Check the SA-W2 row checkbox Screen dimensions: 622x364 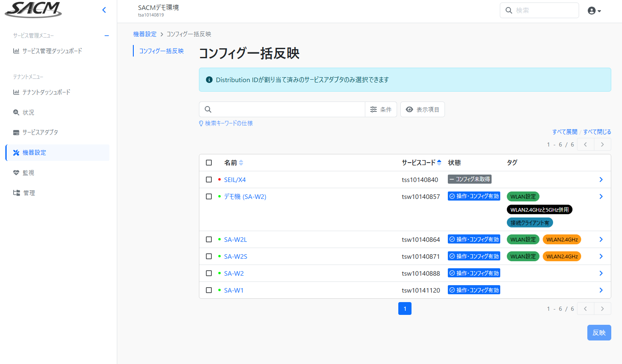coord(209,273)
